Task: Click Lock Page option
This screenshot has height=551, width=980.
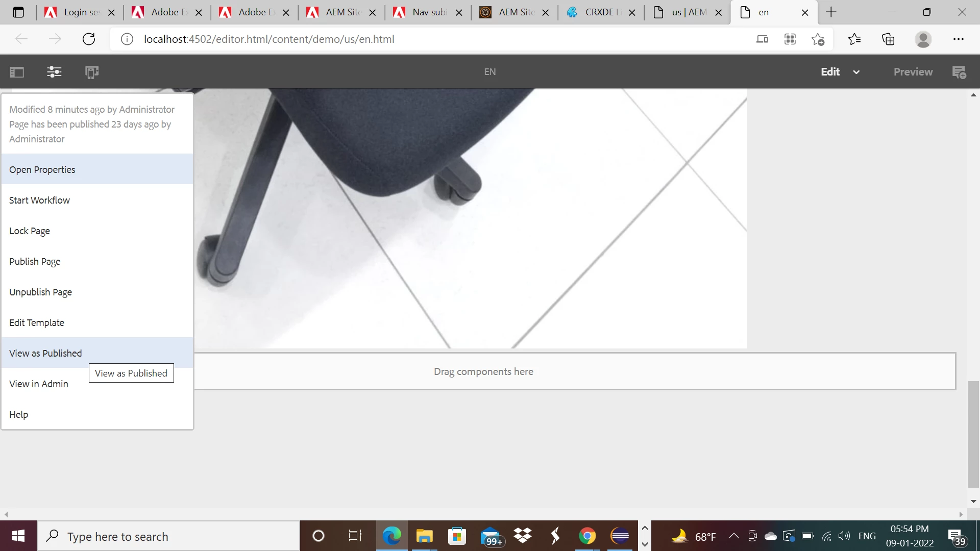Action: (x=30, y=231)
